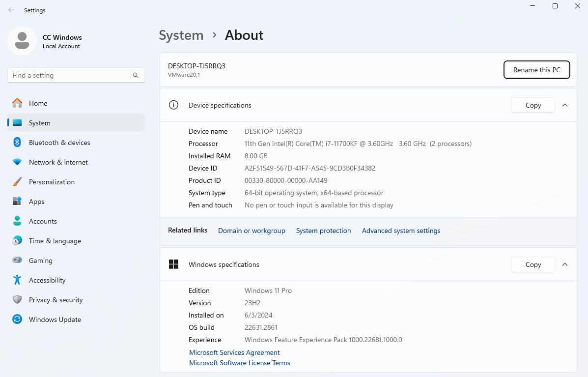Click the info icon beside Device specifications

click(x=173, y=105)
